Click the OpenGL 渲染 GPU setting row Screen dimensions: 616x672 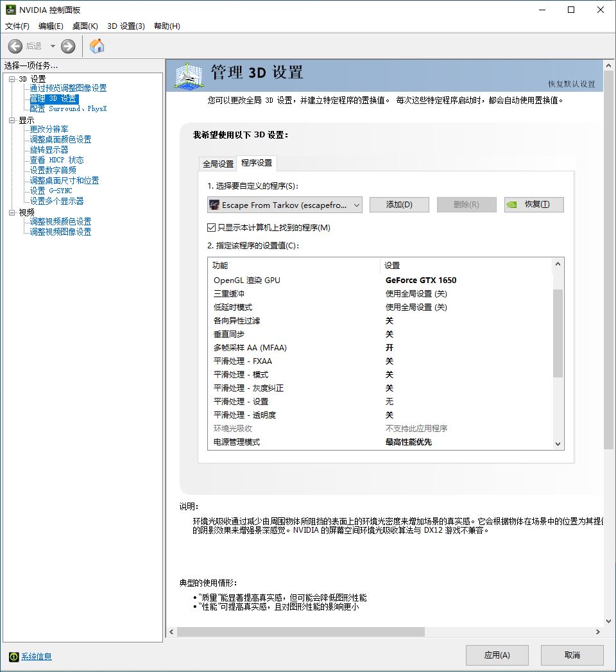click(381, 280)
